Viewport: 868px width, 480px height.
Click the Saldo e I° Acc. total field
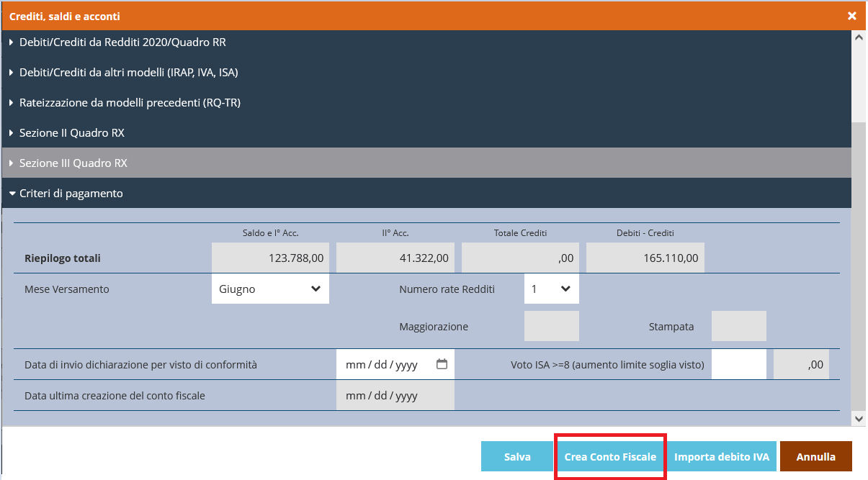tap(270, 258)
